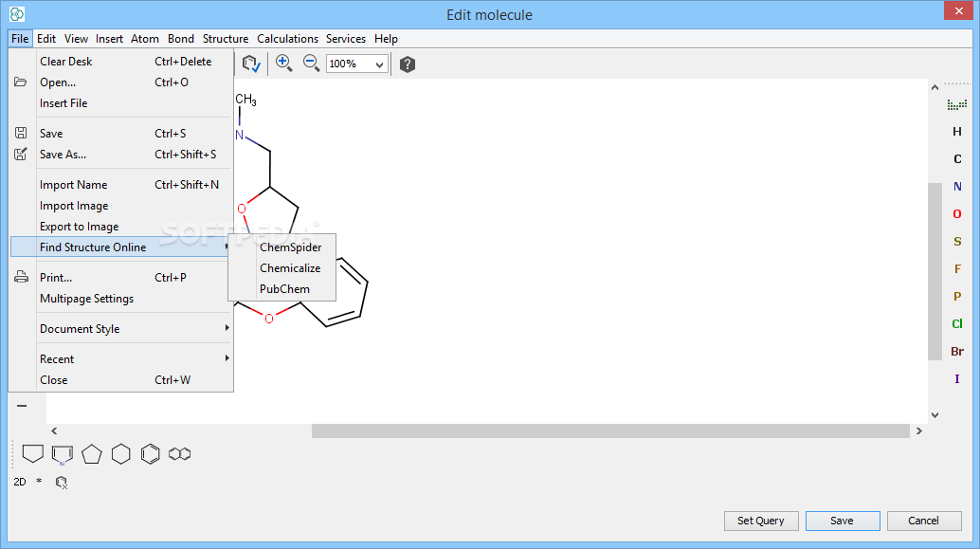The height and width of the screenshot is (549, 980).
Task: Click the Cancel button
Action: [x=923, y=521]
